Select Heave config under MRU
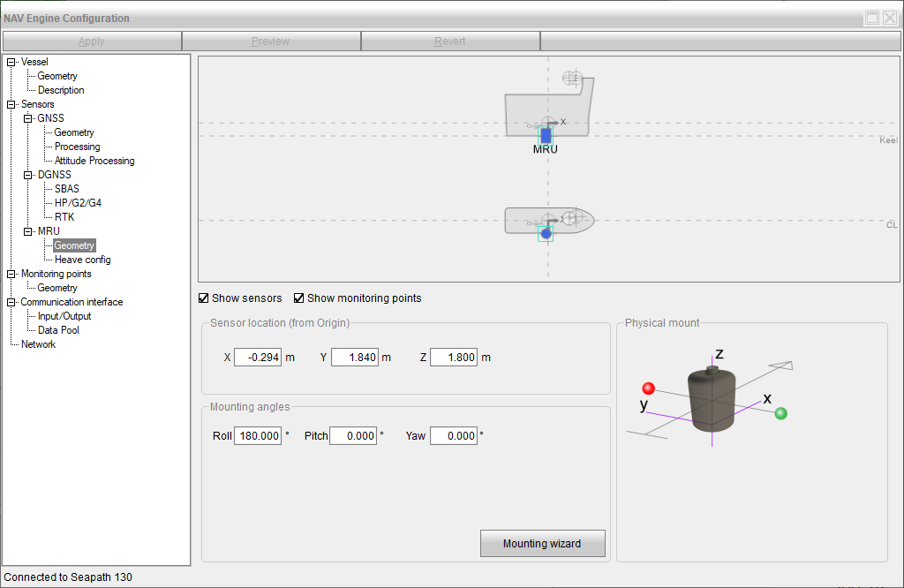The width and height of the screenshot is (904, 588). pos(82,260)
